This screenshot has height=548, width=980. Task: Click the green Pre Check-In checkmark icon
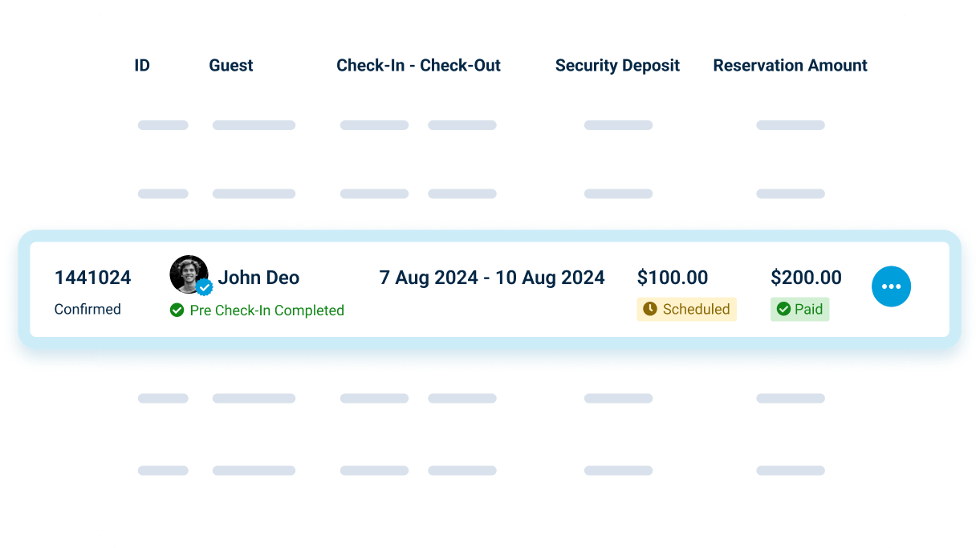click(x=177, y=310)
